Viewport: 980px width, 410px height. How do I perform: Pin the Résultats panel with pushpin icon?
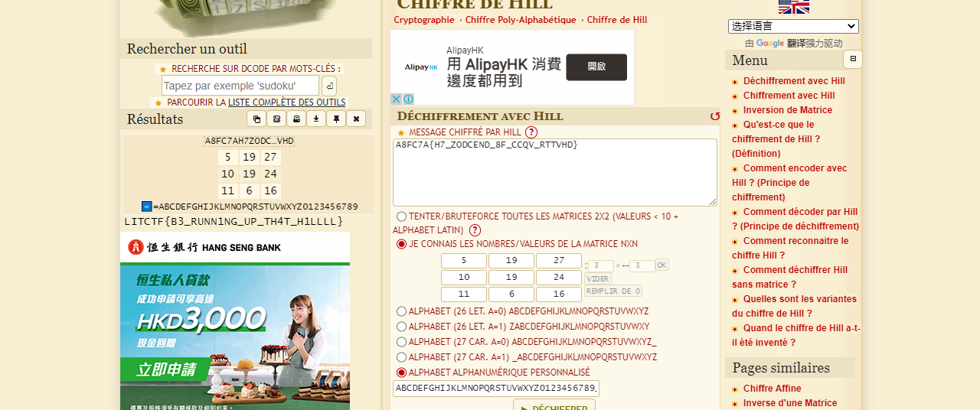[x=336, y=119]
